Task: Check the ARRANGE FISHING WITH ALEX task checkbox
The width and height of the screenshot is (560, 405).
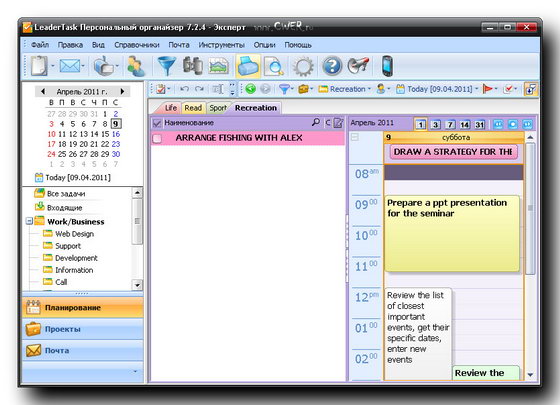Action: pyautogui.click(x=157, y=139)
